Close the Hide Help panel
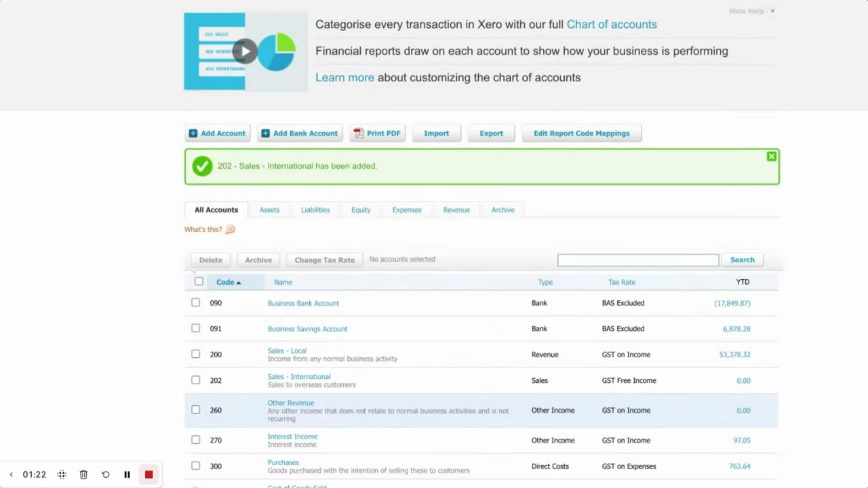Image resolution: width=868 pixels, height=488 pixels. tap(772, 11)
